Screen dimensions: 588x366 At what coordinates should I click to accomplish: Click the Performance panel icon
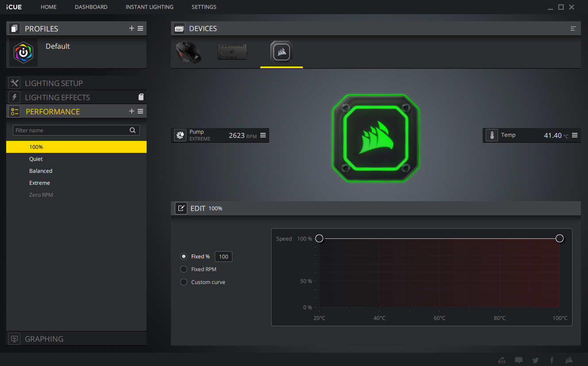click(15, 111)
